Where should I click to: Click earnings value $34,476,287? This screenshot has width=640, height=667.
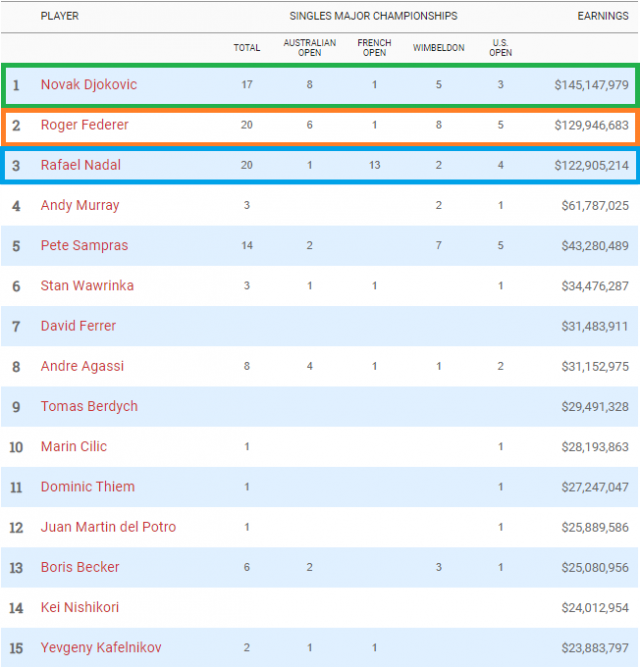(595, 286)
